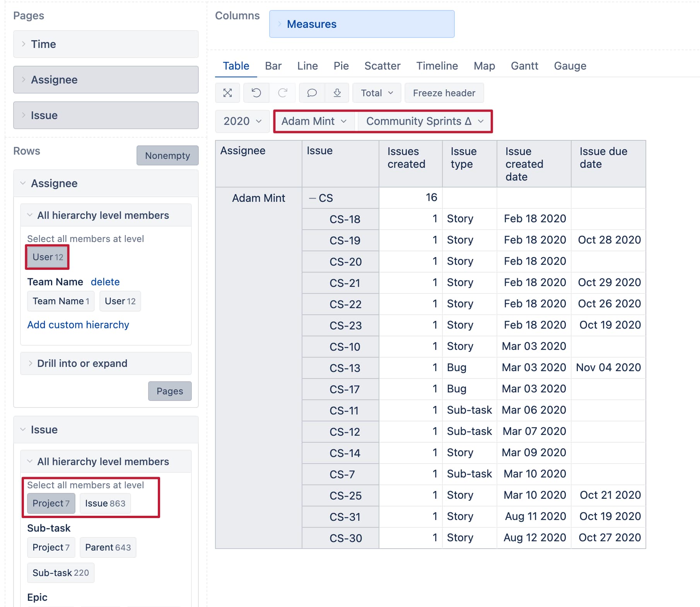700x607 pixels.
Task: Undo the last report change
Action: pos(256,93)
